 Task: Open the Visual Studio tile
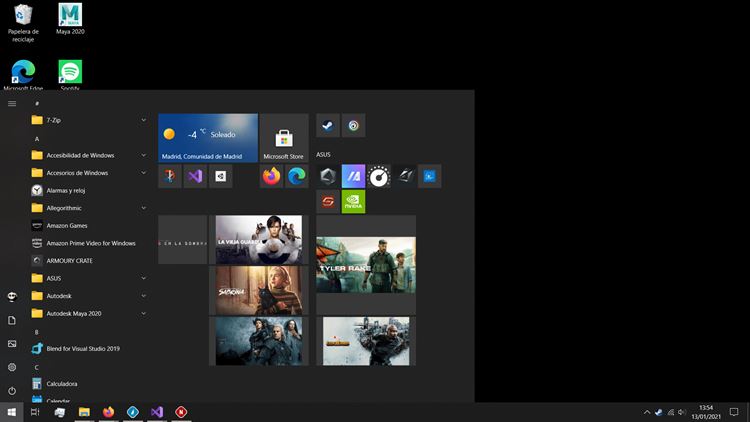(x=195, y=176)
